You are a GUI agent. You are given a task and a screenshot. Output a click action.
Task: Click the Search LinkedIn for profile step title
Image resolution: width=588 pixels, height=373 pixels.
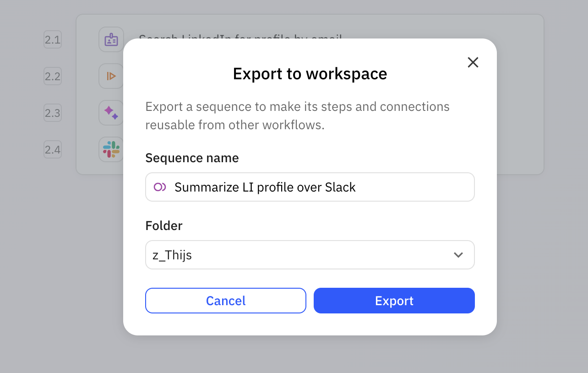coord(241,39)
